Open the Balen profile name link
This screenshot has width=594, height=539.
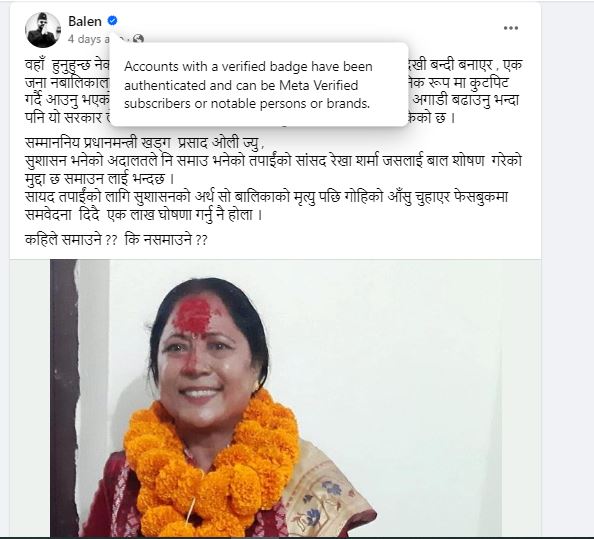tap(85, 21)
